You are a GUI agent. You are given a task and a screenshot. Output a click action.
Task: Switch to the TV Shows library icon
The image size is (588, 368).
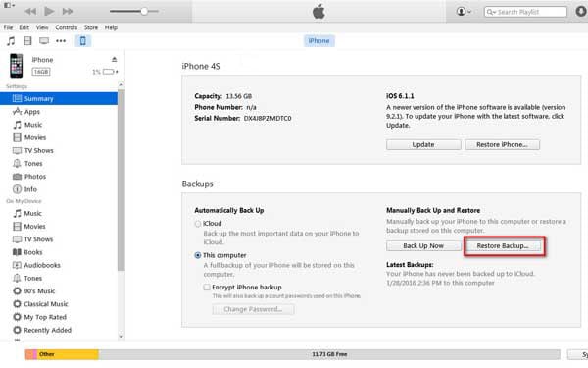(44, 41)
